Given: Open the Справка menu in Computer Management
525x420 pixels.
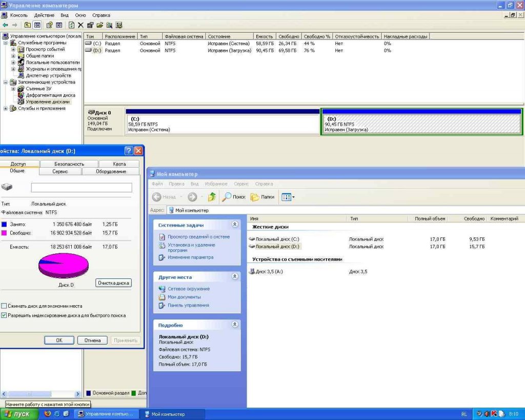Looking at the screenshot, I should pos(101,15).
